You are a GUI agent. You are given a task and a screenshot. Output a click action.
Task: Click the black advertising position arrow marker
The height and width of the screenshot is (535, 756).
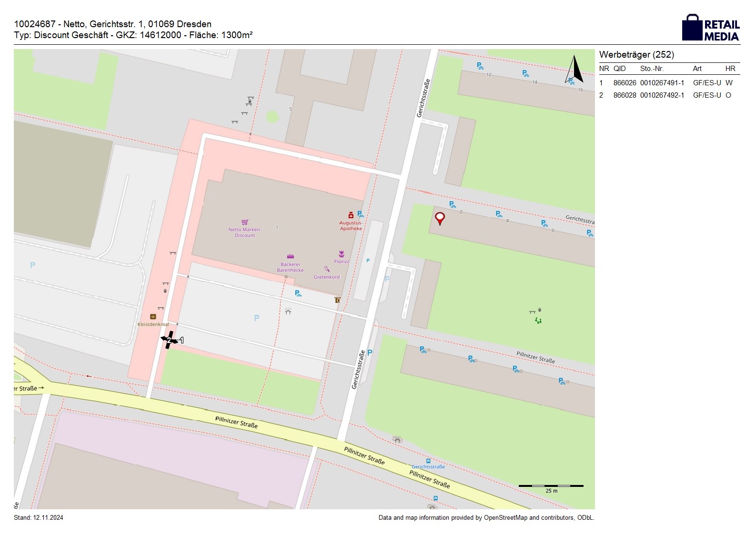(169, 340)
